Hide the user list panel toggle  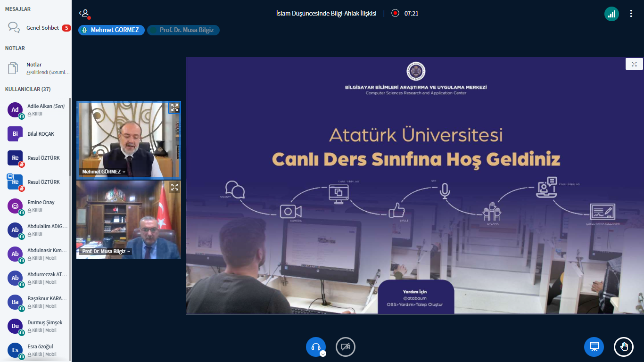coord(84,14)
